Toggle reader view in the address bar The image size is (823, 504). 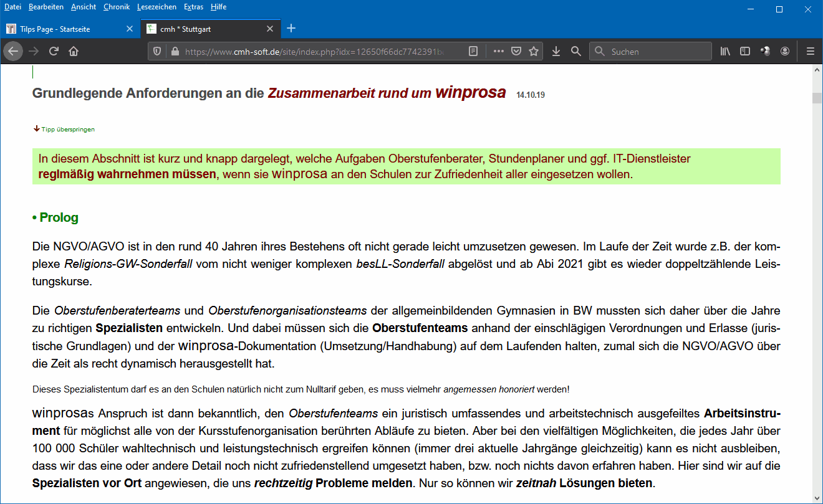(x=474, y=51)
